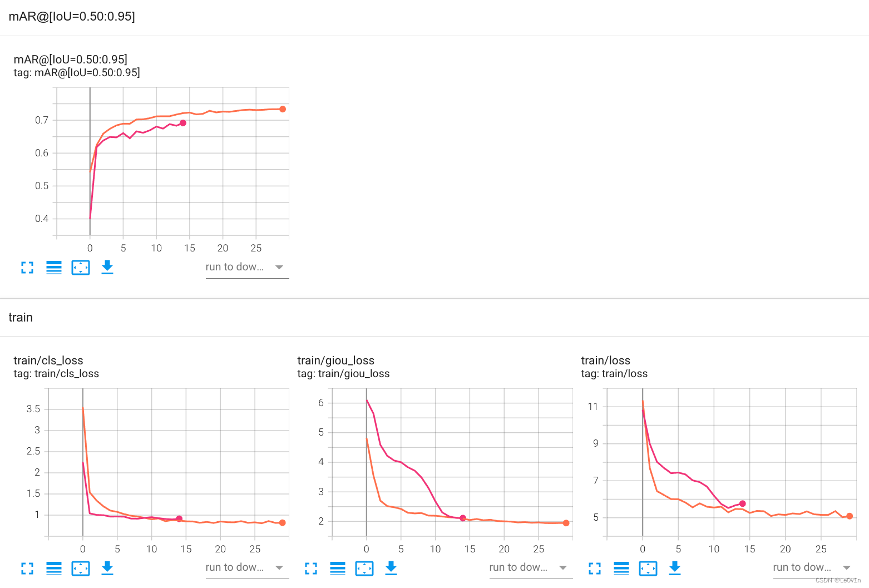Open run to download dropdown under train/cls_loss
This screenshot has height=588, width=869.
[x=247, y=567]
